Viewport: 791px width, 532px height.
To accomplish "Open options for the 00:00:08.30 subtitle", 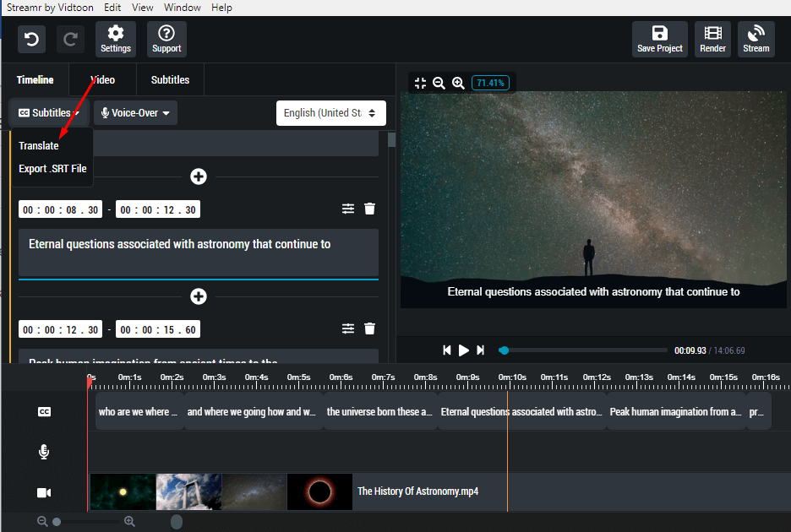I will coord(348,209).
